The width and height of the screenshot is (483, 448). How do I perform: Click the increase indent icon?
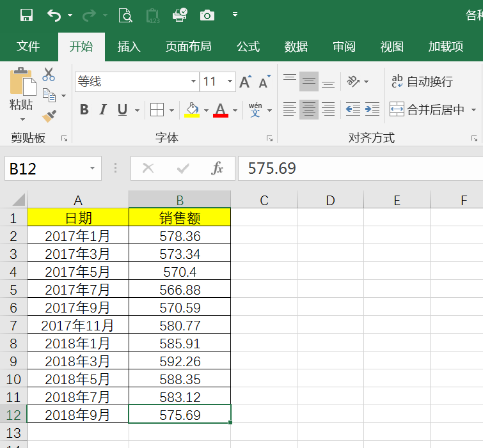pyautogui.click(x=372, y=109)
